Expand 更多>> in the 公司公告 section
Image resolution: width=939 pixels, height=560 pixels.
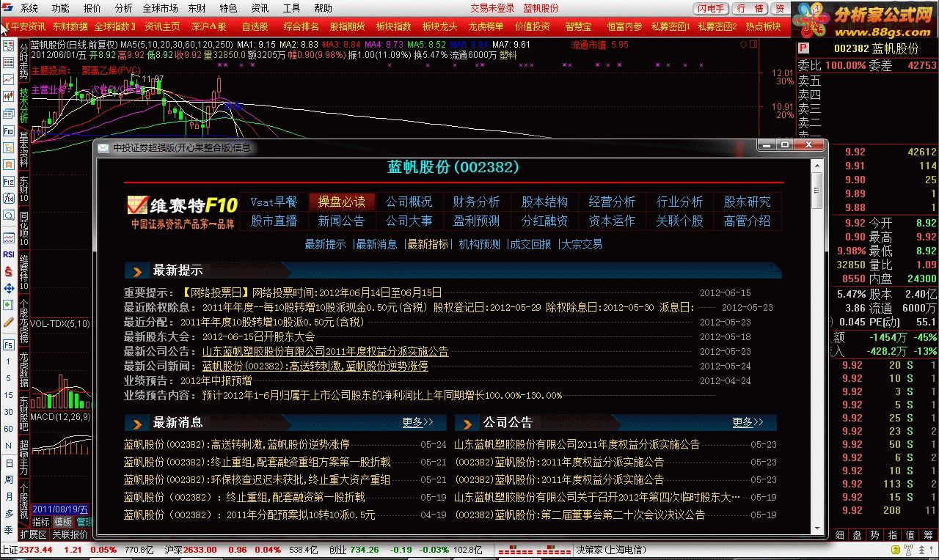click(x=748, y=423)
